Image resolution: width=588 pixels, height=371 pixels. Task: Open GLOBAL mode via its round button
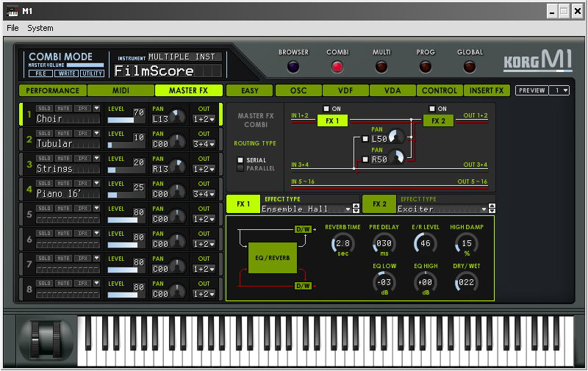pos(470,67)
